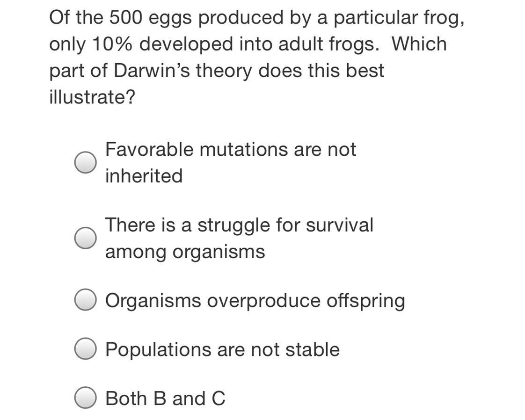Click the word 'Which' in the question

click(419, 44)
